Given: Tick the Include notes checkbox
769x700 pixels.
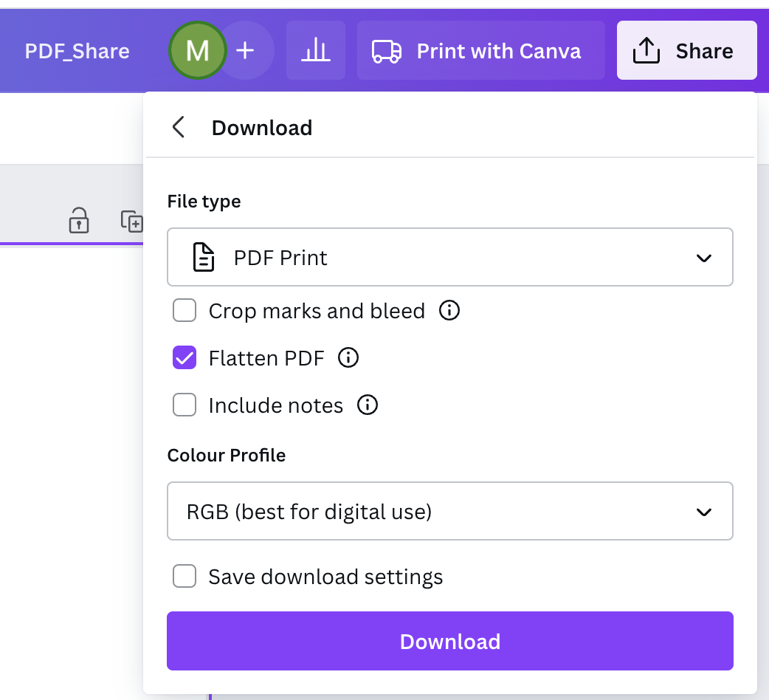Looking at the screenshot, I should click(185, 405).
